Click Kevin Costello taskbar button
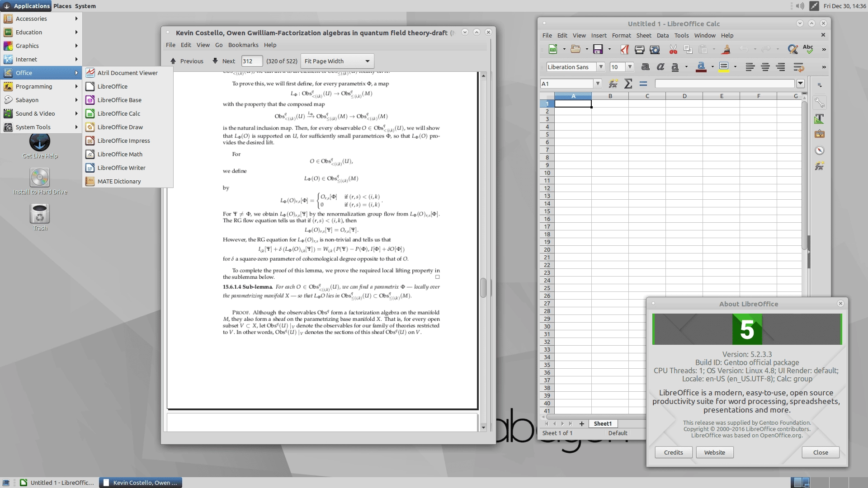The height and width of the screenshot is (488, 868). coord(141,483)
